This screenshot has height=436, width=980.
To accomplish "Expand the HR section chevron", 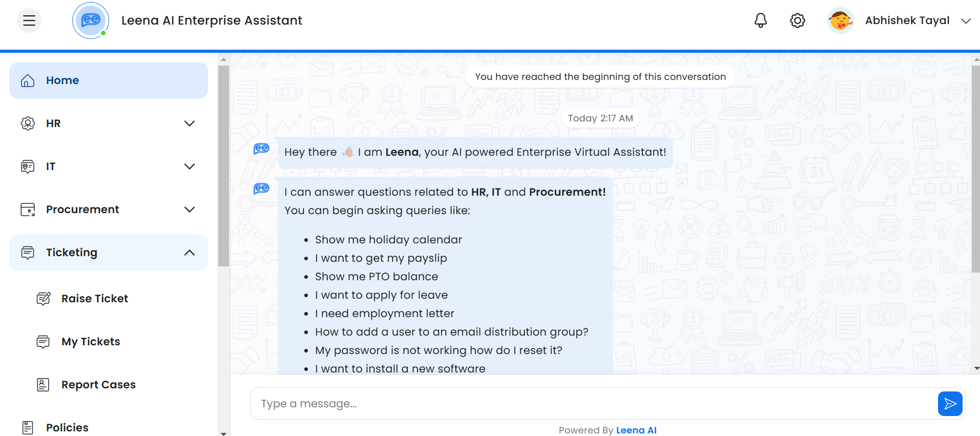I will click(x=190, y=123).
